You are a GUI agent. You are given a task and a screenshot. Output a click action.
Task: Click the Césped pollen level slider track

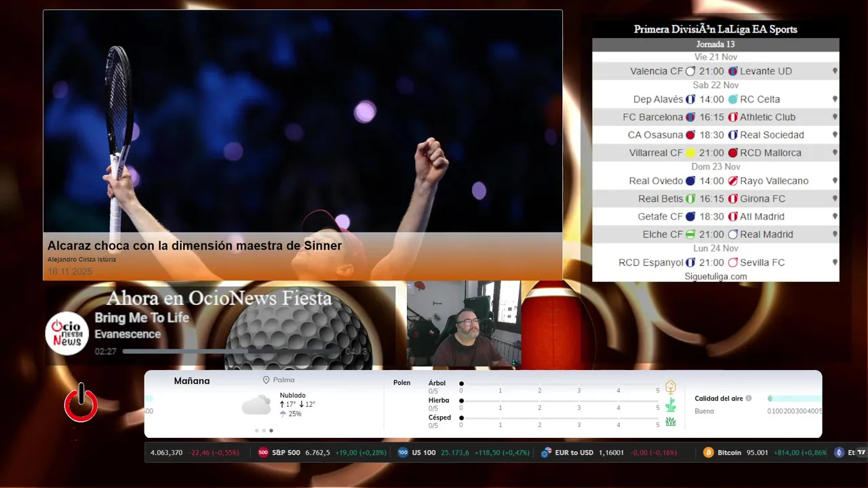click(x=559, y=418)
